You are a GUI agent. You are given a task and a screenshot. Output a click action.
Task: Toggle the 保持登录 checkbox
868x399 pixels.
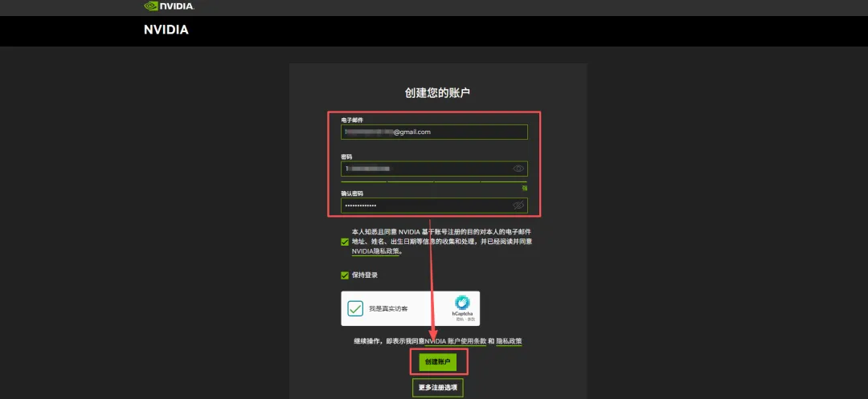coord(345,275)
